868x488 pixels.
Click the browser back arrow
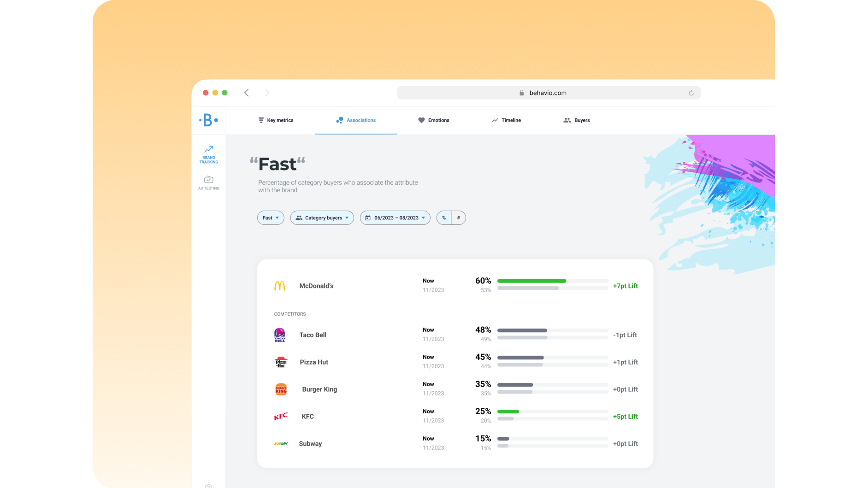coord(247,93)
